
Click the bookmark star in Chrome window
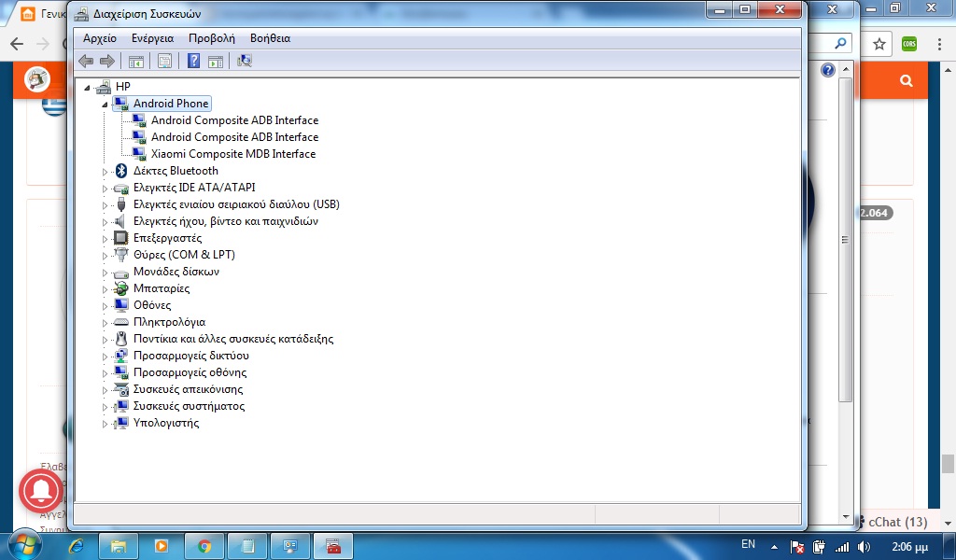pos(879,44)
